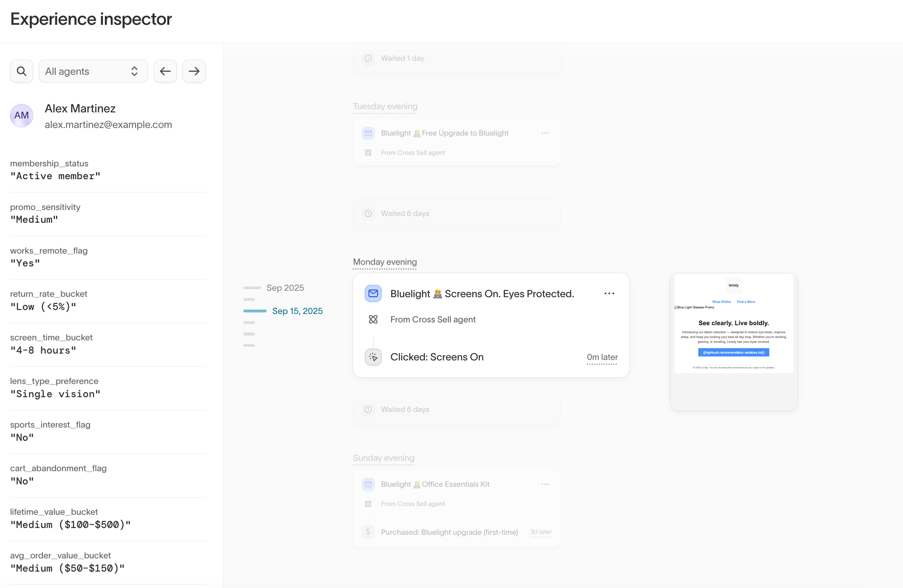
Task: Open the All agents dropdown
Action: pyautogui.click(x=93, y=71)
